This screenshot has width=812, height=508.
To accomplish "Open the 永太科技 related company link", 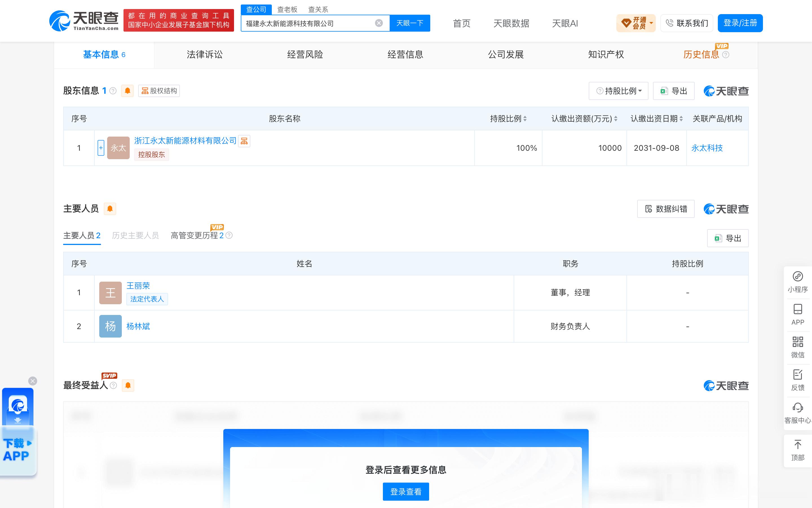I will tap(707, 148).
